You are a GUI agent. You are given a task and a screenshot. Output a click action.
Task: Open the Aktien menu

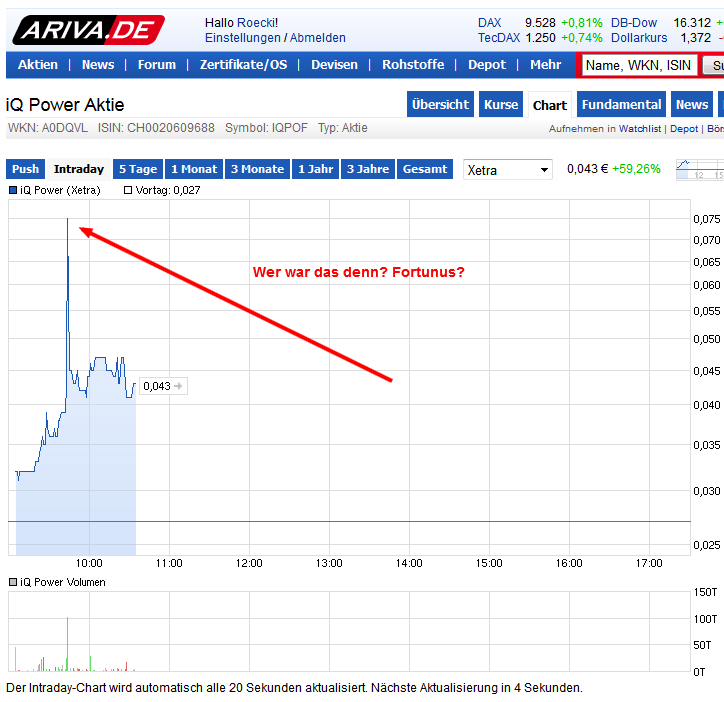[x=38, y=65]
